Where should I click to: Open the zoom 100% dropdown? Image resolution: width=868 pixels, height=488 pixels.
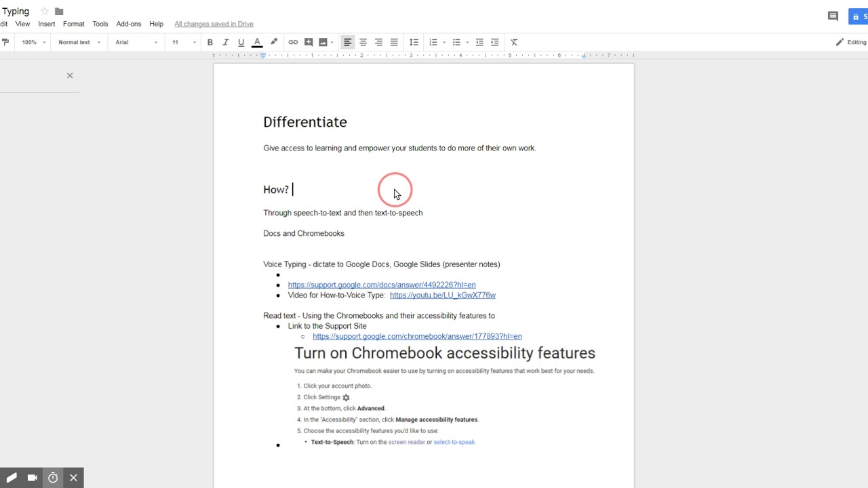[34, 42]
